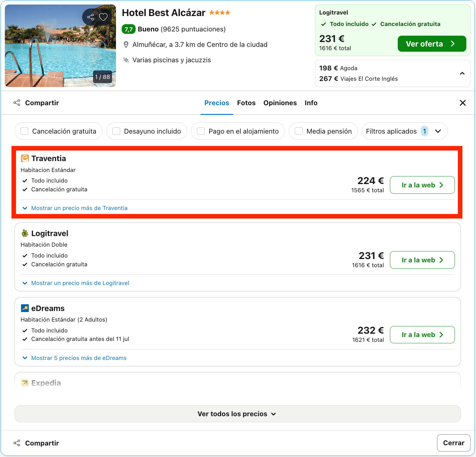Switch to the Fotos tab

click(x=246, y=103)
